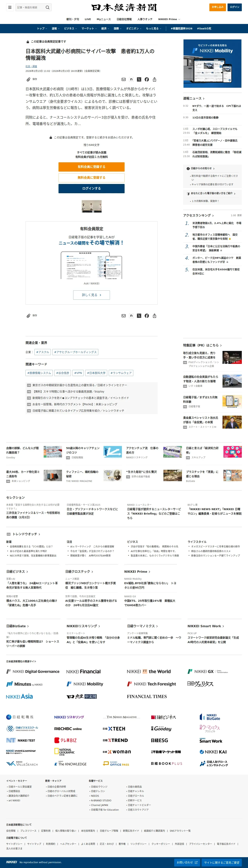Screen dimensions: 248x868
Task: Expand the もっと見る navigation dropdown
Action: click(x=154, y=29)
